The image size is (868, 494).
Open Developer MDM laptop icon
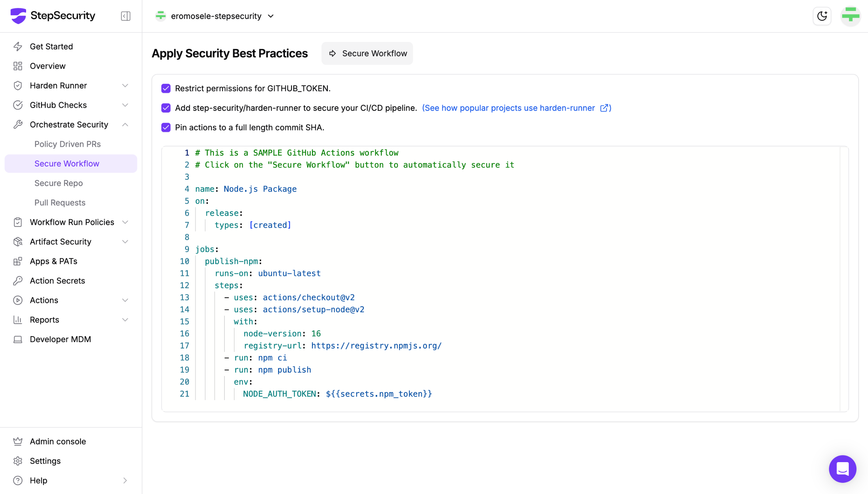tap(18, 339)
